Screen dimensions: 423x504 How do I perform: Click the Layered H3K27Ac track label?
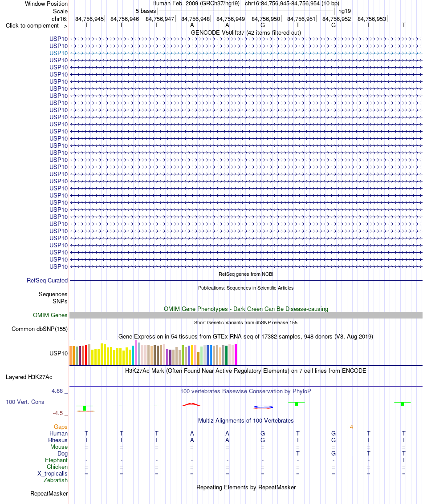29,377
